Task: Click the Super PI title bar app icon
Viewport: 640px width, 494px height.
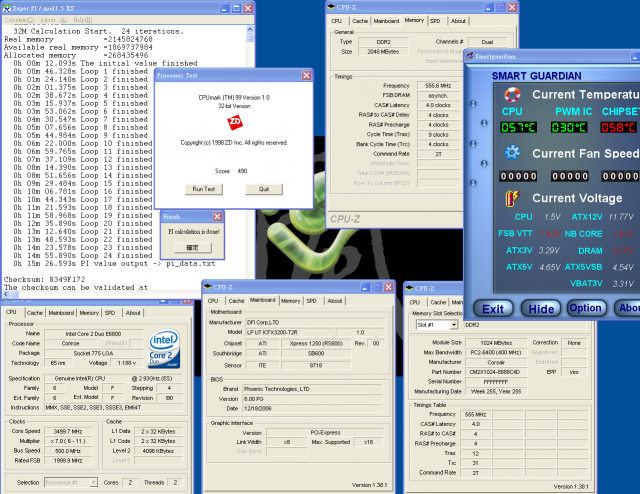Action: [x=7, y=8]
